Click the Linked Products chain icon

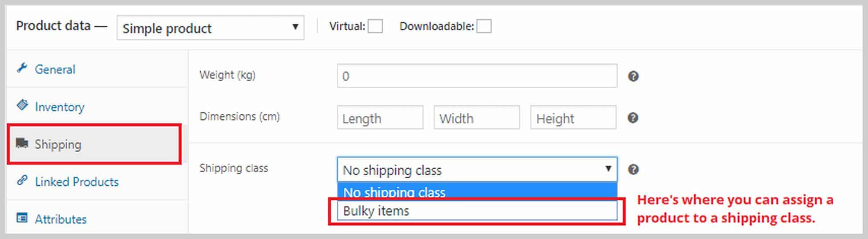(22, 180)
